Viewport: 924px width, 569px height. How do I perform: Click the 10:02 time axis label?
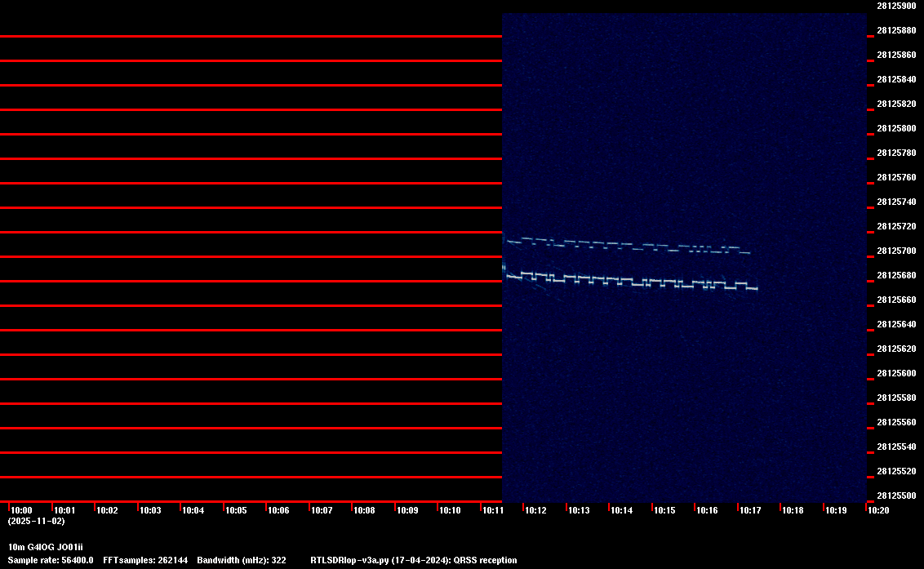[x=107, y=510]
